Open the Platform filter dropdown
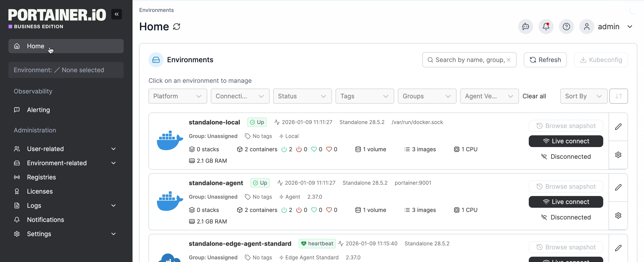644x262 pixels. [178, 96]
